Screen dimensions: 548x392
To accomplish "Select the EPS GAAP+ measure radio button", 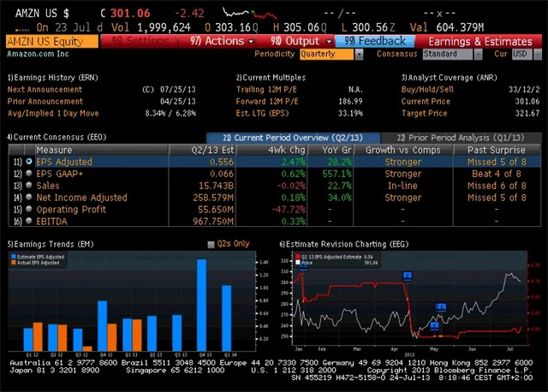I will coord(29,173).
